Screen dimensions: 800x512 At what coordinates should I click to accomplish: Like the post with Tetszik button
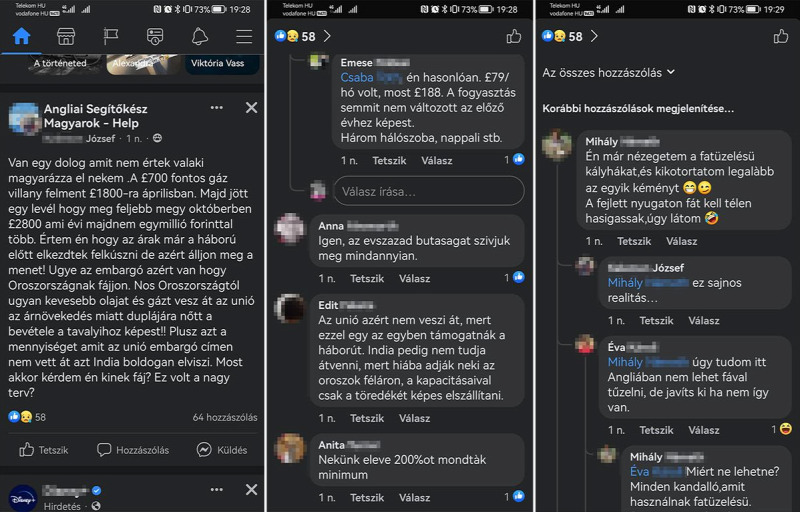43,450
